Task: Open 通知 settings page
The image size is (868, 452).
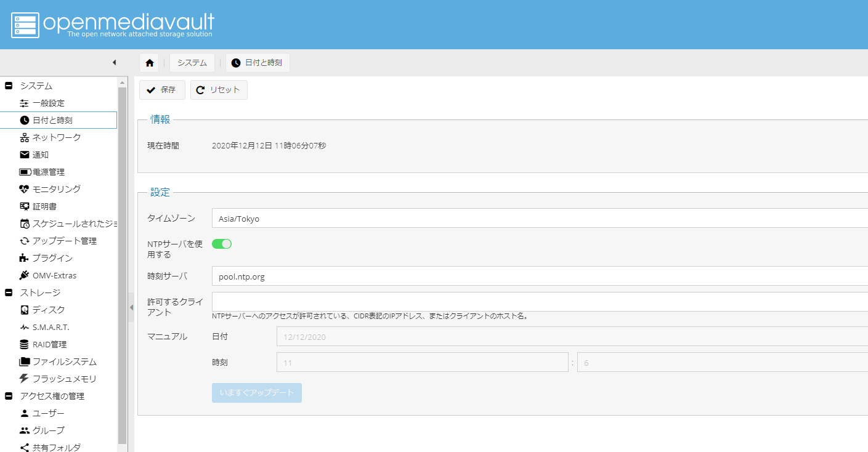Action: tap(41, 155)
